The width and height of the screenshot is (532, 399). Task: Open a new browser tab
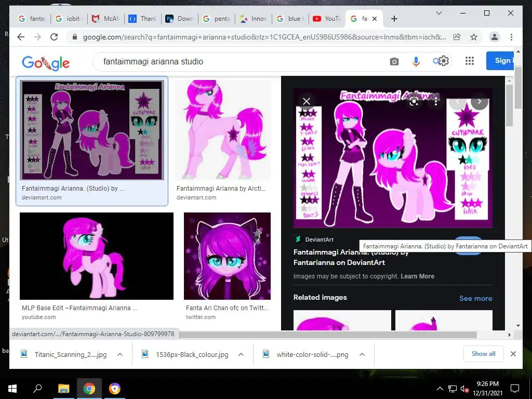click(x=394, y=19)
